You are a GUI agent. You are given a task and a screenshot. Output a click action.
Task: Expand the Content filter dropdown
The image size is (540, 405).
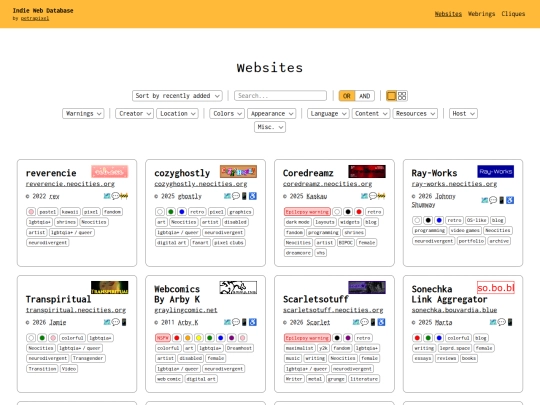(371, 114)
